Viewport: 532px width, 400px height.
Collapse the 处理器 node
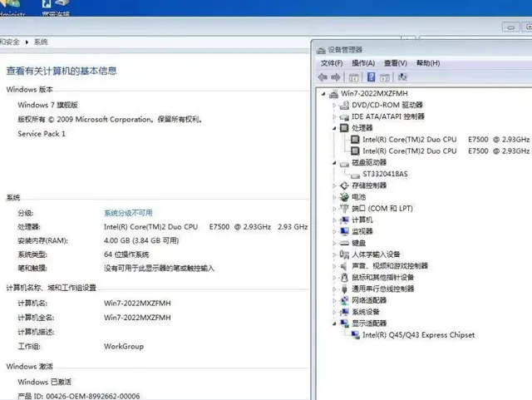coord(334,128)
